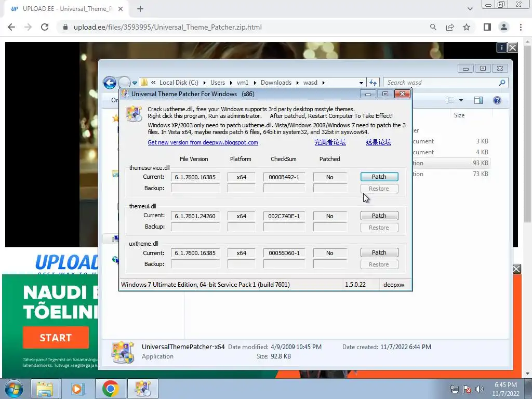Select wasd in the breadcrumb path

click(x=310, y=83)
